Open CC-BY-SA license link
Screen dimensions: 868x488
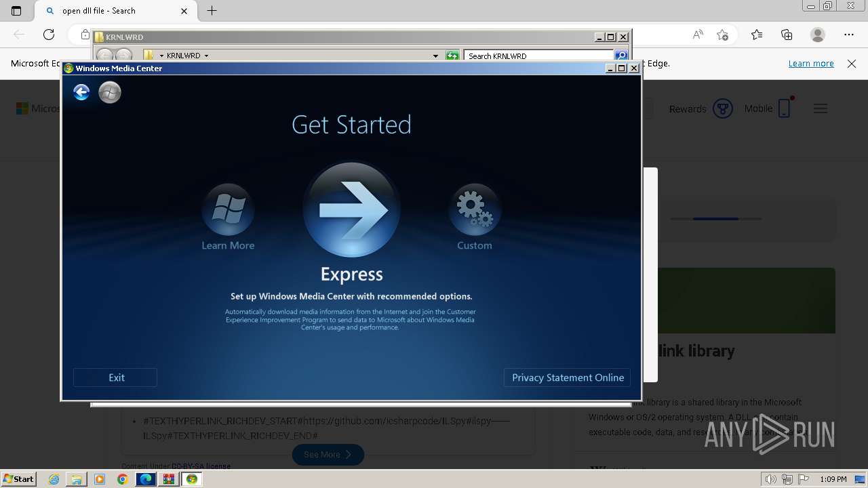201,466
